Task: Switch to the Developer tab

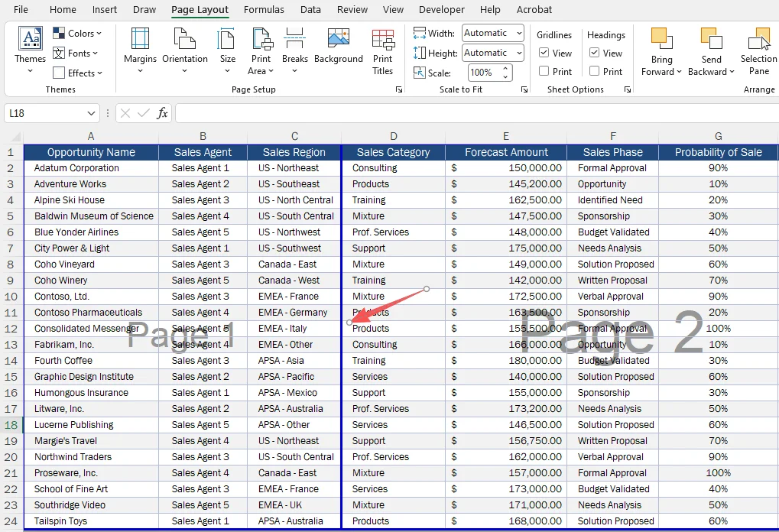Action: 442,9
